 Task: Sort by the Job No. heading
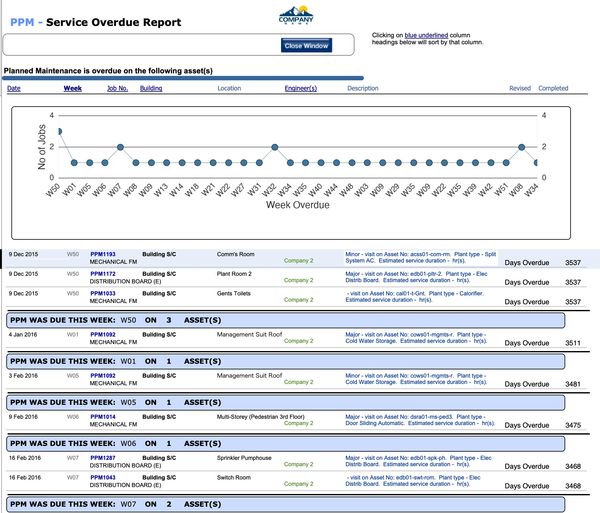[x=117, y=88]
